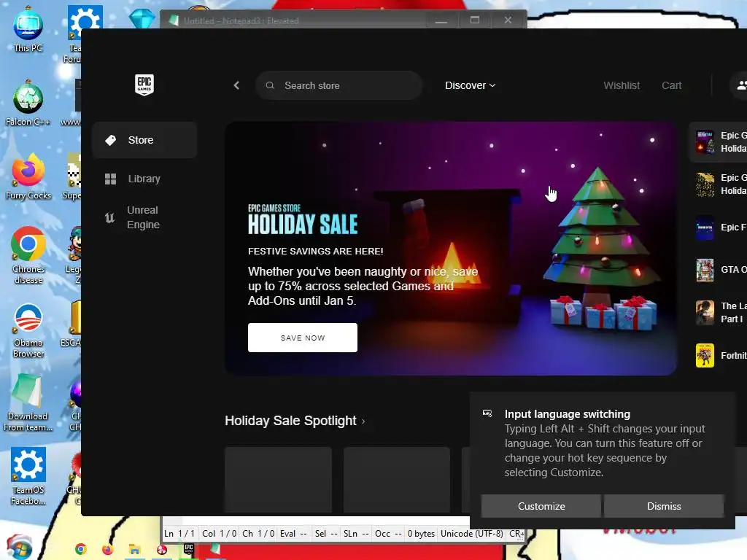The width and height of the screenshot is (747, 560).
Task: Click the Unreal Engine logo icon
Action: (x=109, y=217)
